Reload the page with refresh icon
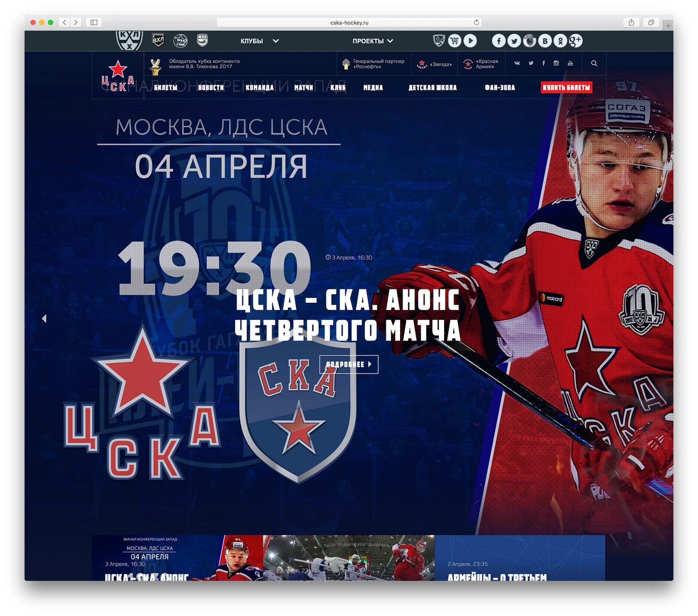 476,22
